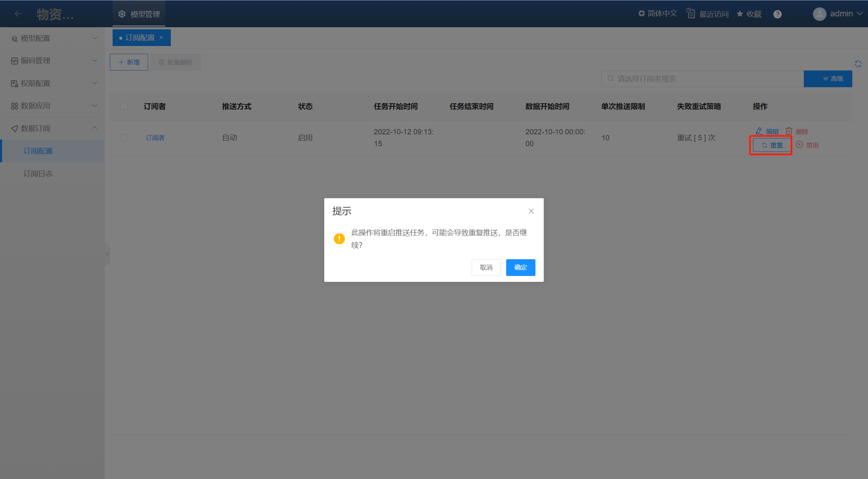Screen dimensions: 868x479
Task: Click the yellow warning icon in dialog
Action: coord(339,239)
